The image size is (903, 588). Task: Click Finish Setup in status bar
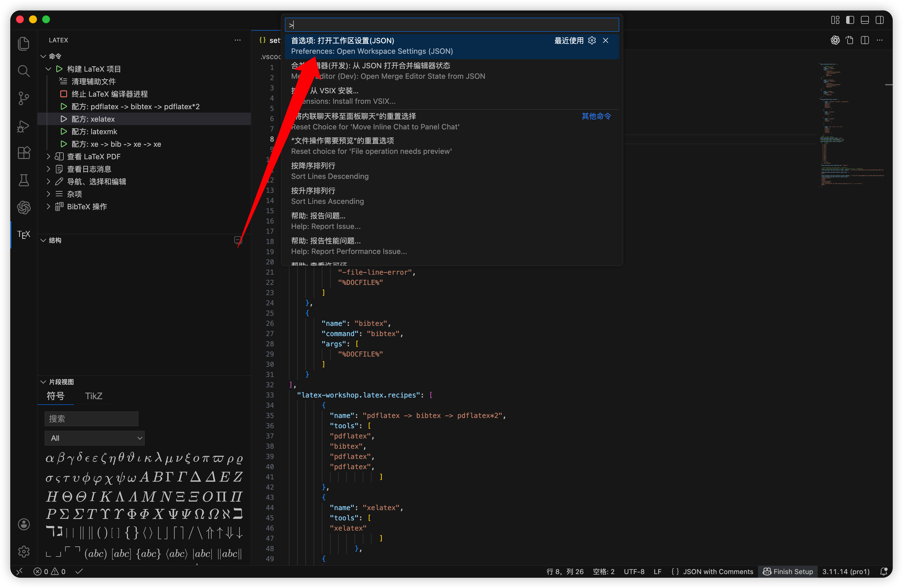click(788, 571)
